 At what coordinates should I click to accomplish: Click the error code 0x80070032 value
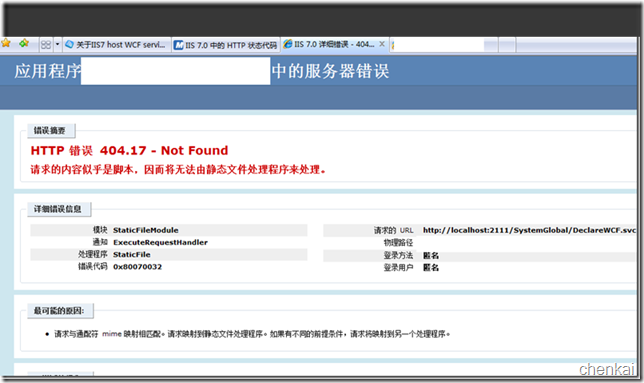tap(138, 267)
